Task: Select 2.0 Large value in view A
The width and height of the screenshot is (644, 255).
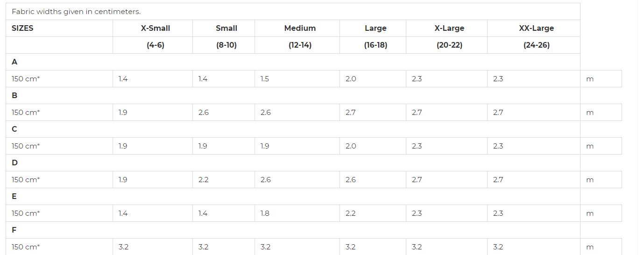Action: click(351, 79)
